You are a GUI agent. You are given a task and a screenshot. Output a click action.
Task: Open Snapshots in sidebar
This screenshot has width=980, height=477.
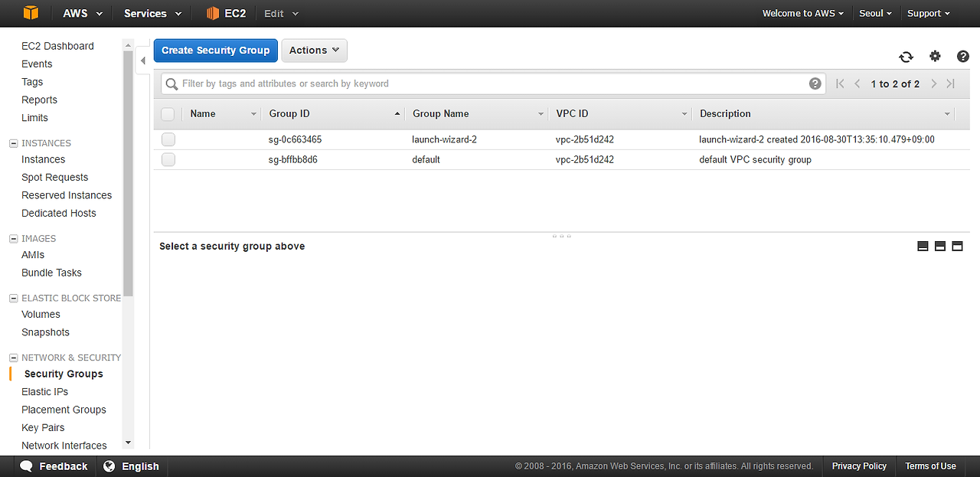point(45,332)
